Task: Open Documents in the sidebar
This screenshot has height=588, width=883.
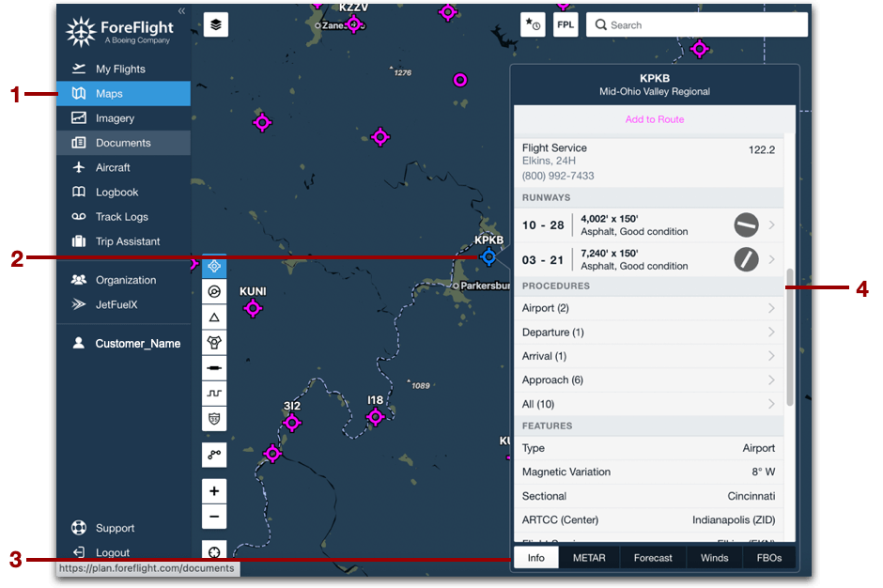Action: [x=123, y=143]
